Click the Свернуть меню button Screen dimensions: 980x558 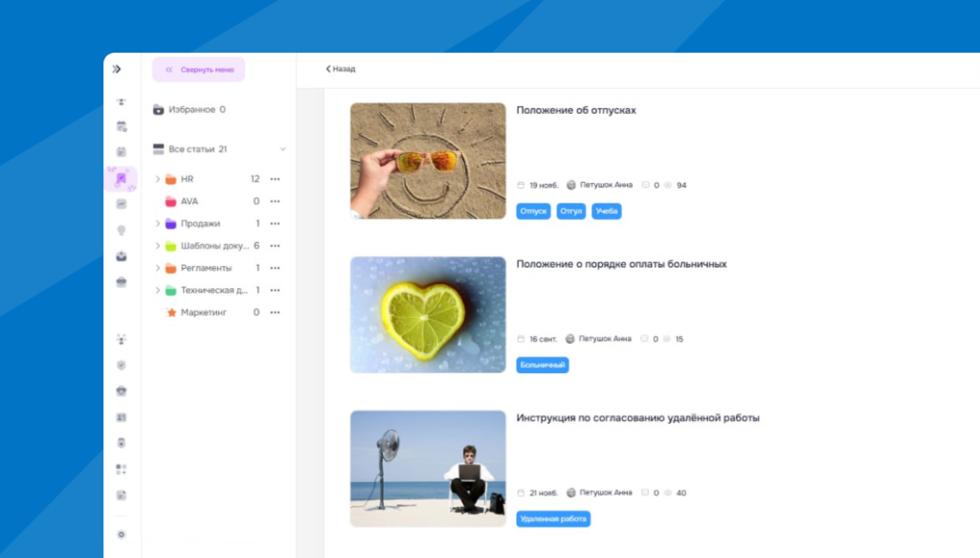click(199, 69)
